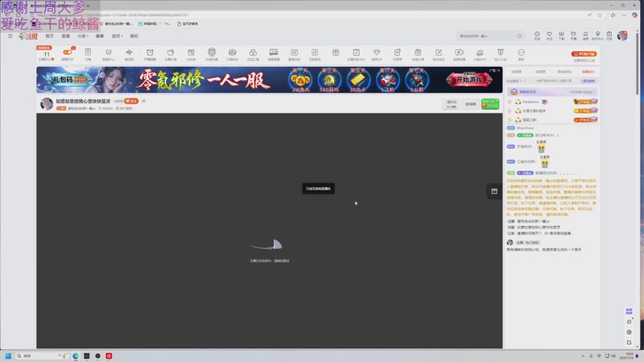Open the 鱼吧 nav item
The image size is (644, 362).
tap(134, 36)
